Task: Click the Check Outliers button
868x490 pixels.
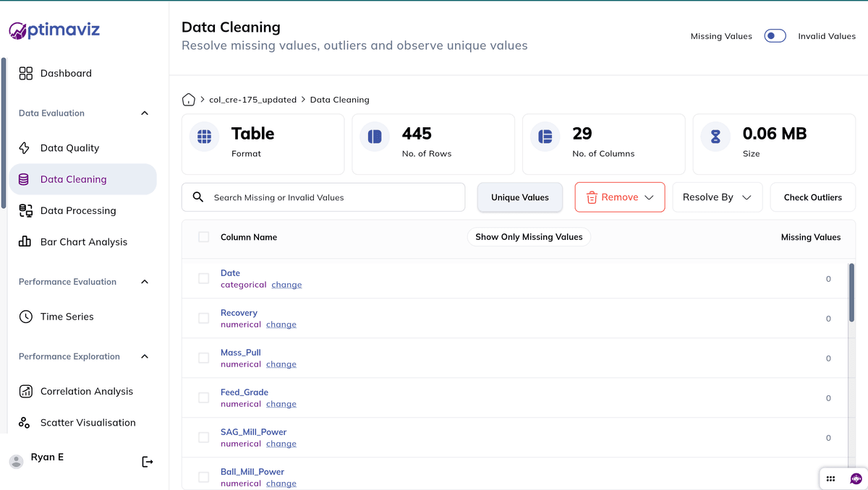Action: tap(812, 197)
